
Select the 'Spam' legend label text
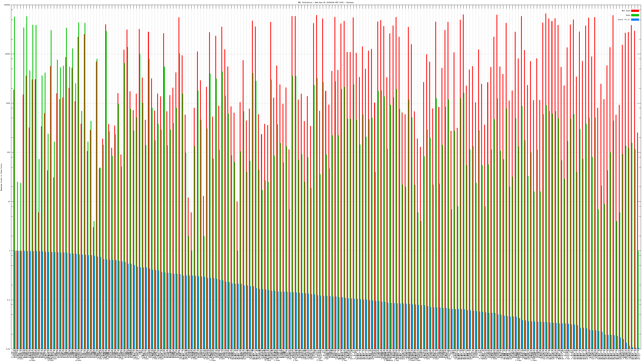(x=628, y=15)
